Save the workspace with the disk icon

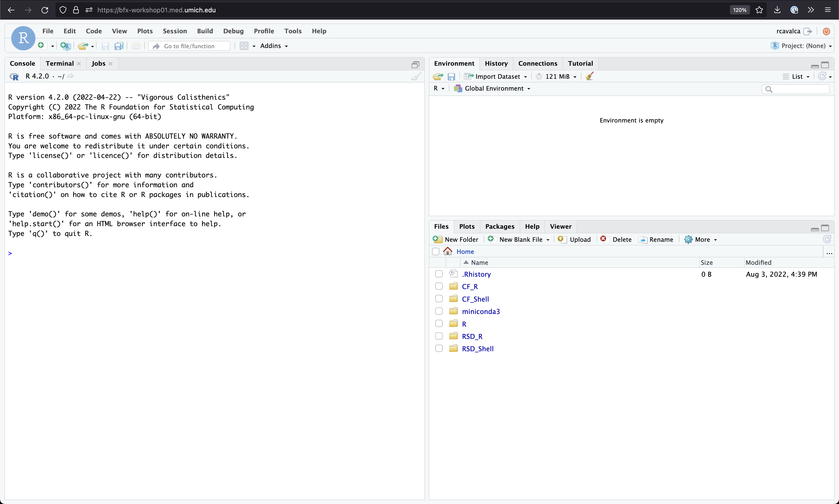tap(452, 76)
